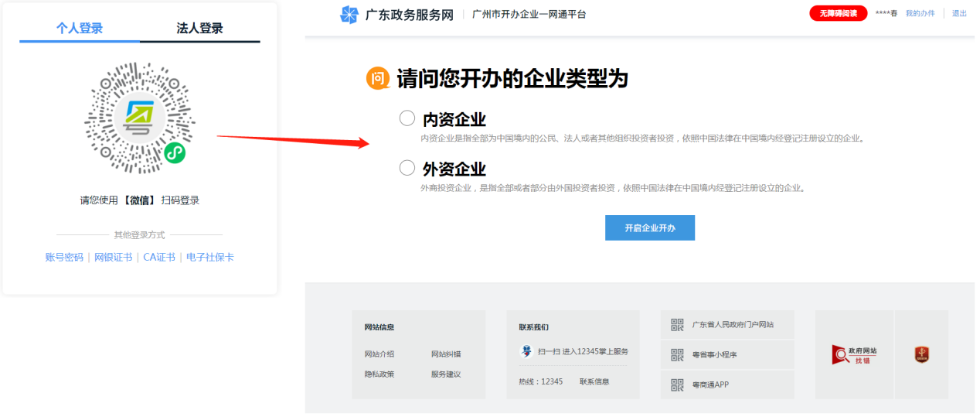Click the 广东政务服务网 logo icon
Viewport: 980px width, 417px height.
click(x=349, y=14)
